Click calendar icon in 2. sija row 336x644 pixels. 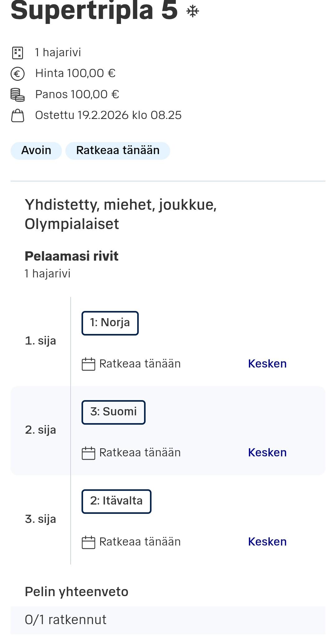click(88, 453)
